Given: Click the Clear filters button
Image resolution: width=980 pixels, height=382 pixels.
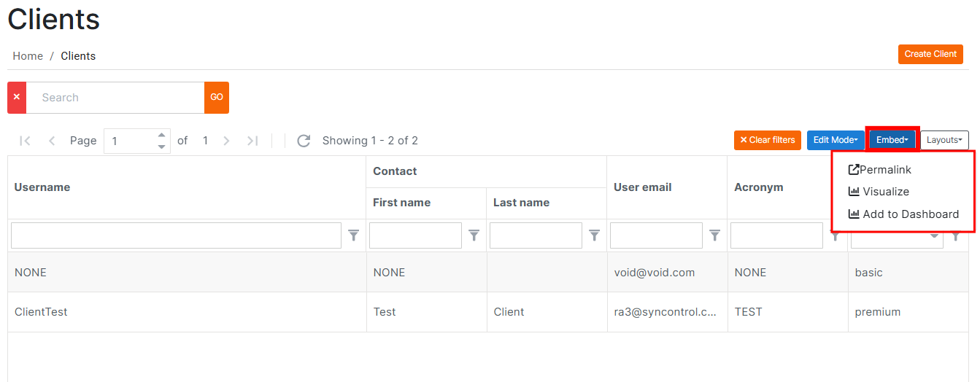Looking at the screenshot, I should tap(768, 140).
